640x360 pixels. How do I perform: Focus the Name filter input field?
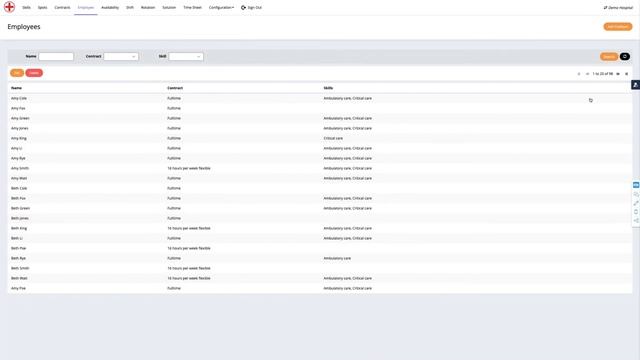tap(56, 56)
